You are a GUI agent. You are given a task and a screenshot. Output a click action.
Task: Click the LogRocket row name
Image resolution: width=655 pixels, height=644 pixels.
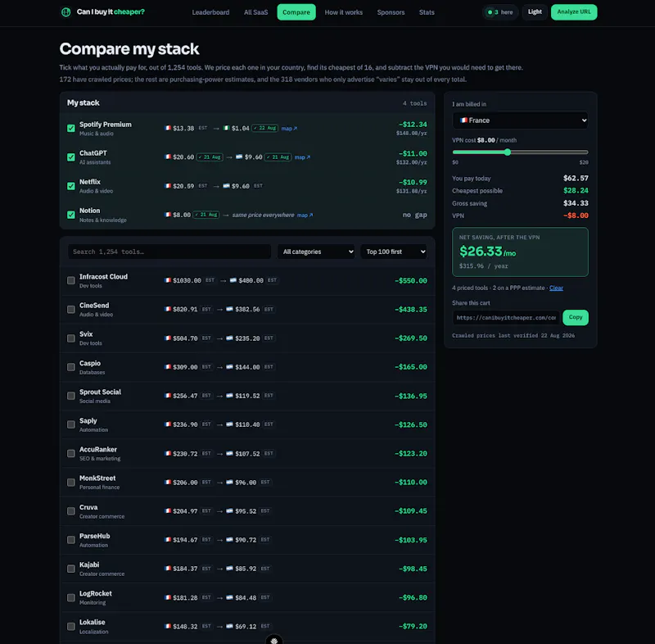point(96,593)
